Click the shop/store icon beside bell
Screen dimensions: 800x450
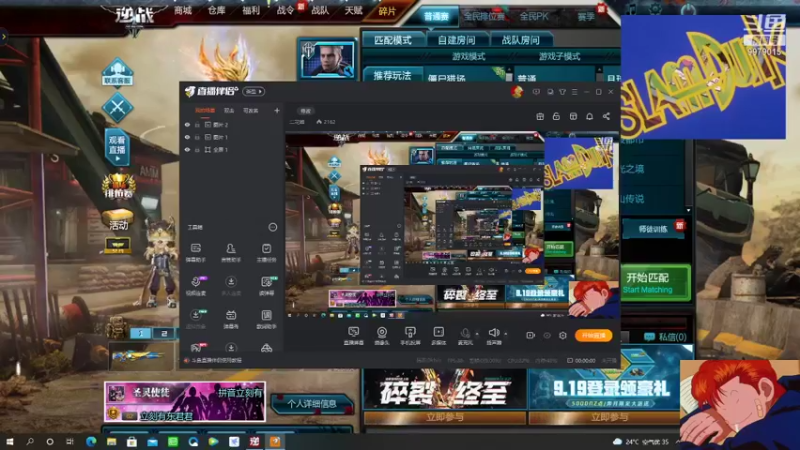click(x=573, y=116)
